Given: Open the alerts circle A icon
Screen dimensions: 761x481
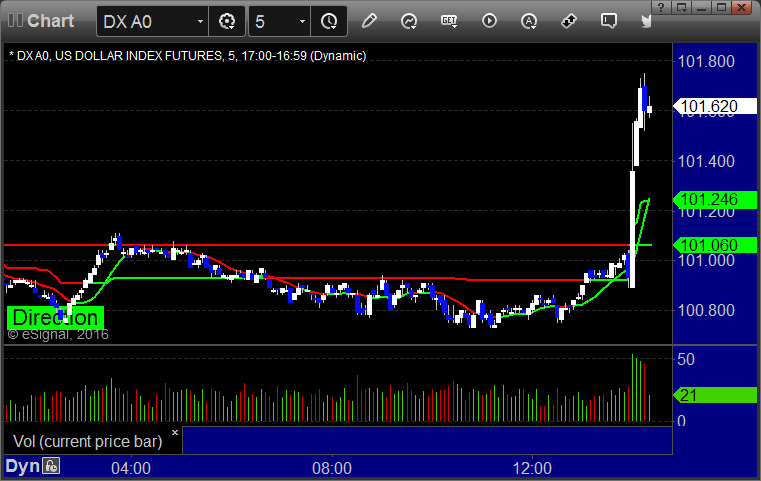Looking at the screenshot, I should pos(529,21).
